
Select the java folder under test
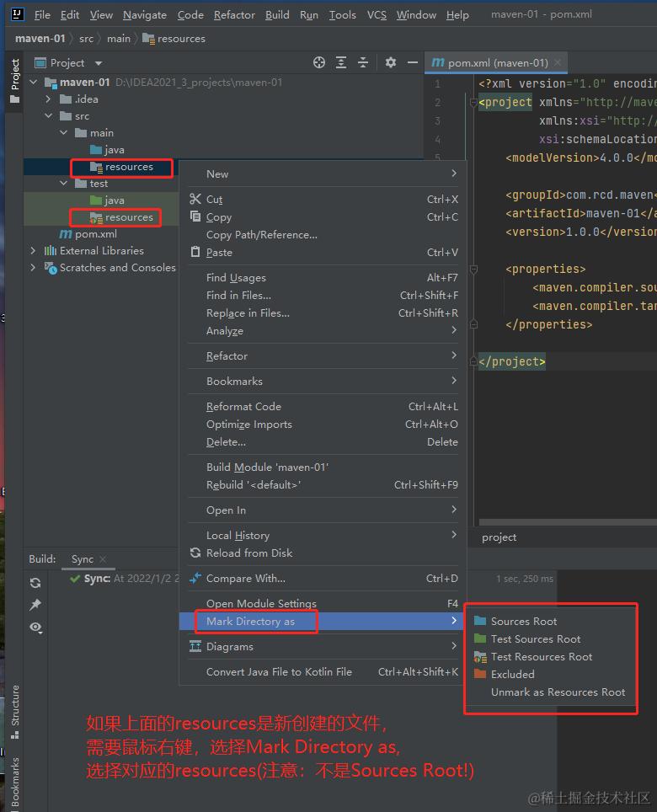107,200
